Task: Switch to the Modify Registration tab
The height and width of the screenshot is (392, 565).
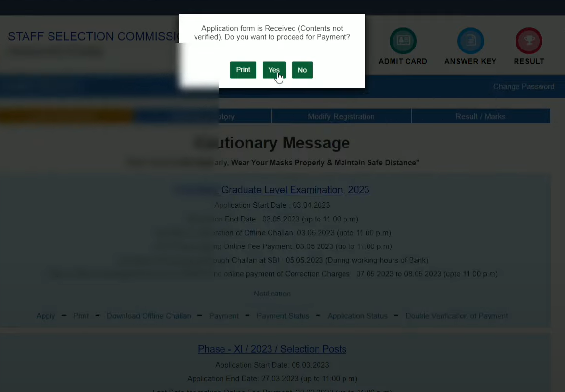Action: 341,117
